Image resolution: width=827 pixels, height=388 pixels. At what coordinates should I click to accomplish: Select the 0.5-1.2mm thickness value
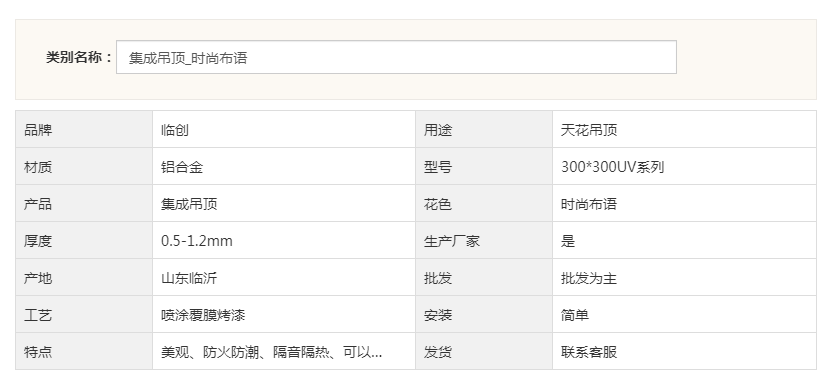197,241
